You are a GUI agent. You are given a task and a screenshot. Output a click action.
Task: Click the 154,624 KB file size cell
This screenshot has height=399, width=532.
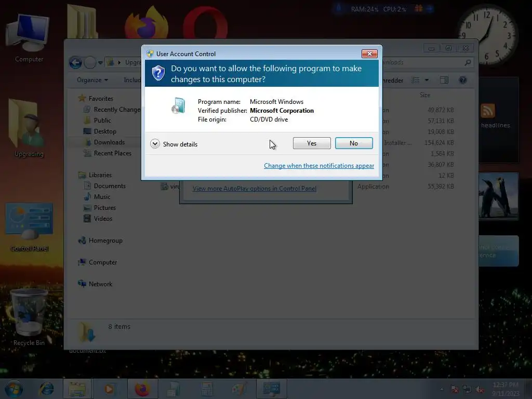tap(439, 143)
